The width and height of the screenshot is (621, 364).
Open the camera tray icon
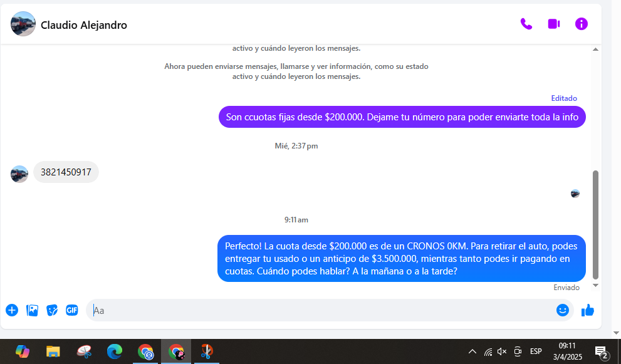click(x=517, y=351)
